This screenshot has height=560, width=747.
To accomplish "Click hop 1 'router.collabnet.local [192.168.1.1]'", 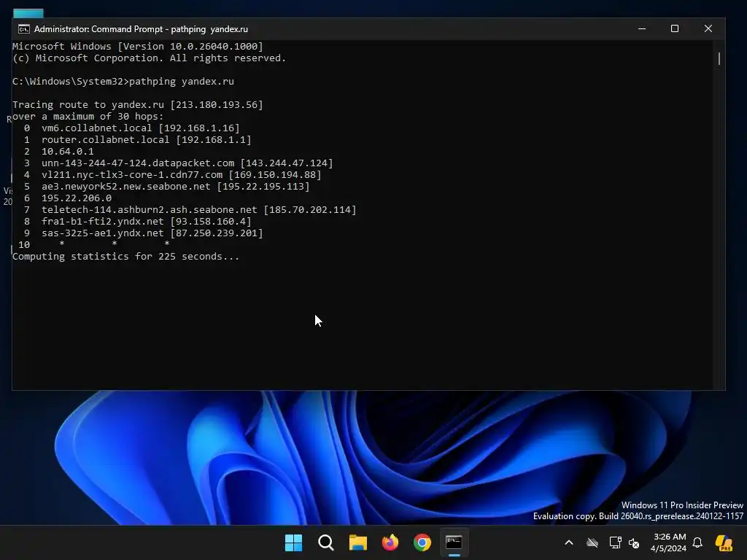I will click(146, 139).
